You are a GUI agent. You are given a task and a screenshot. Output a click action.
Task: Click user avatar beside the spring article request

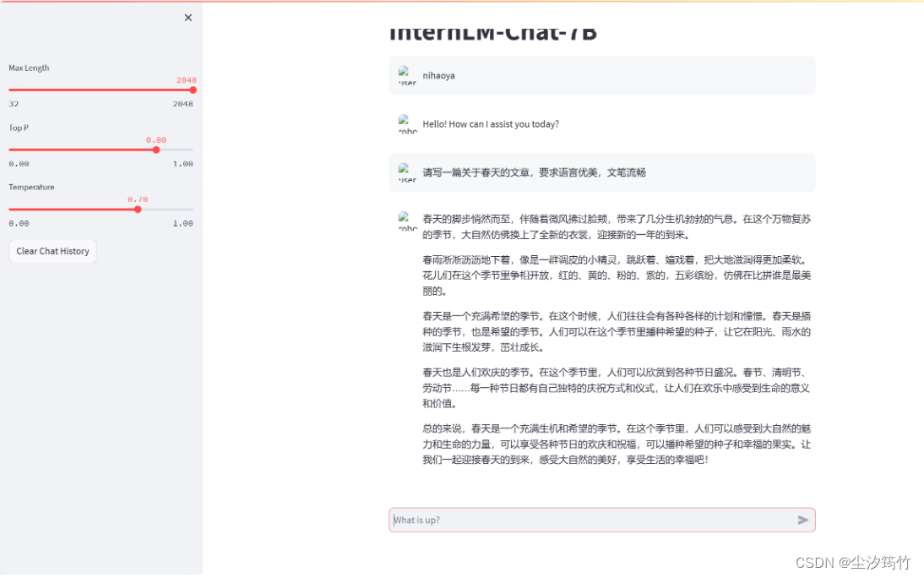(407, 173)
